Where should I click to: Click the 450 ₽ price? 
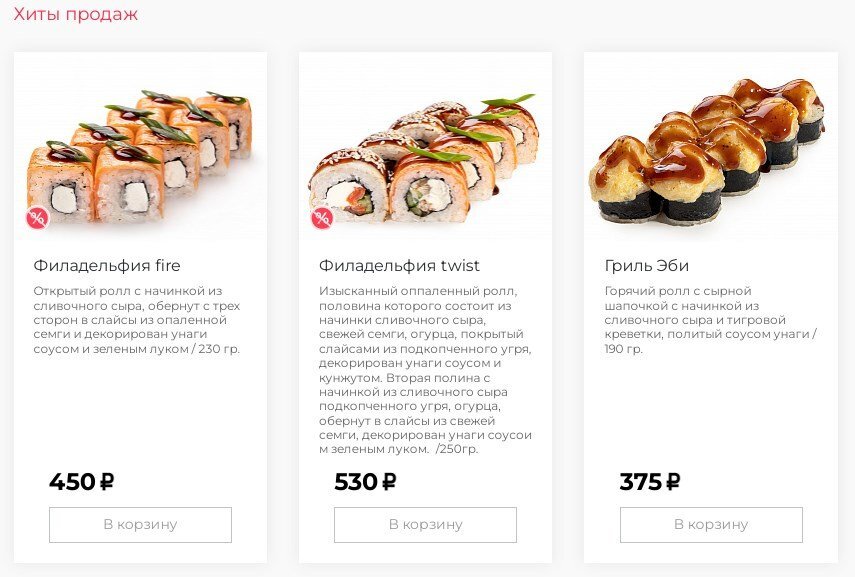coord(82,482)
